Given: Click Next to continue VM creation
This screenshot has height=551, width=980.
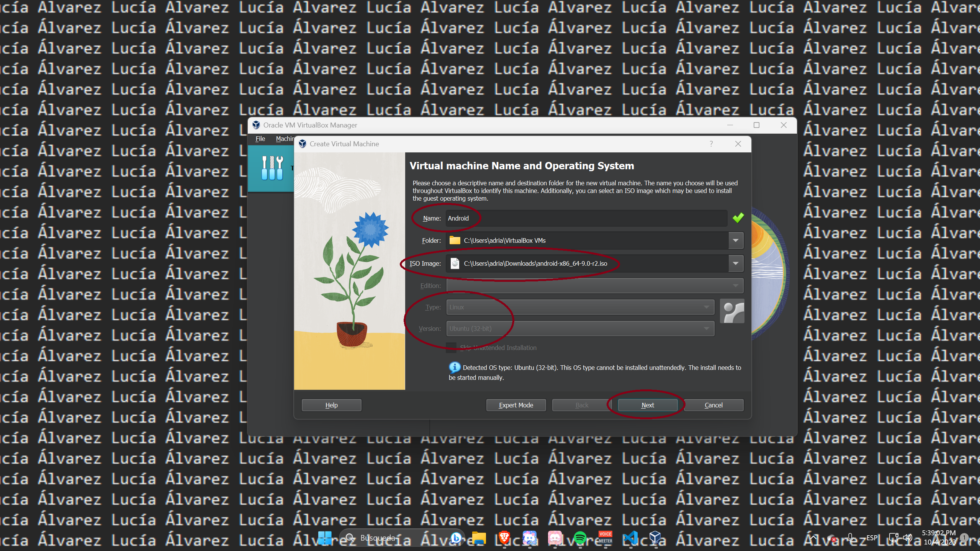Looking at the screenshot, I should pos(647,405).
